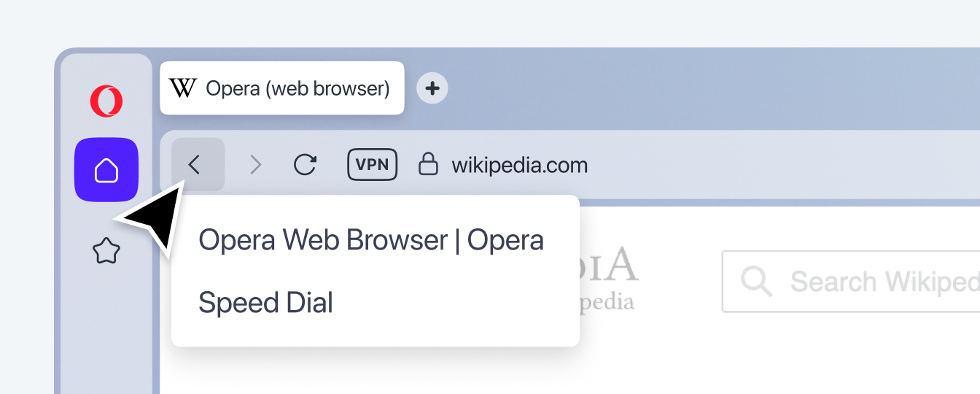Screen dimensions: 980x394
Task: Open a new tab with plus button
Action: [432, 88]
